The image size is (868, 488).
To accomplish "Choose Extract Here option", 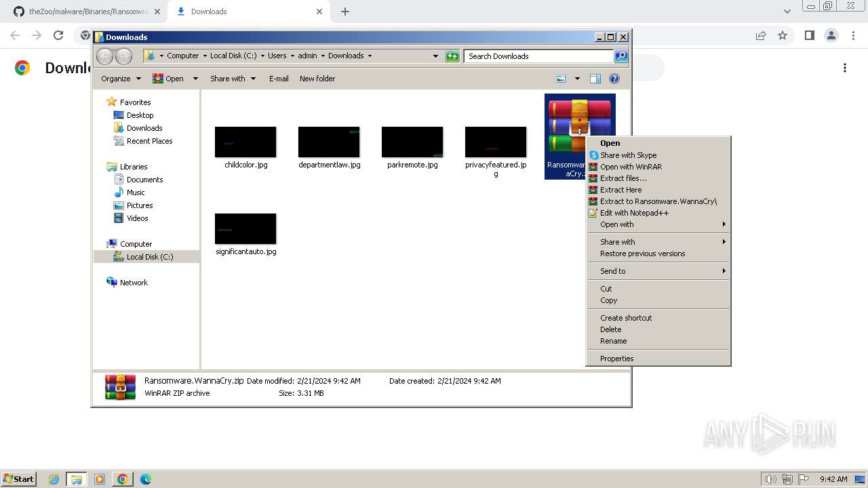I will pos(658,190).
